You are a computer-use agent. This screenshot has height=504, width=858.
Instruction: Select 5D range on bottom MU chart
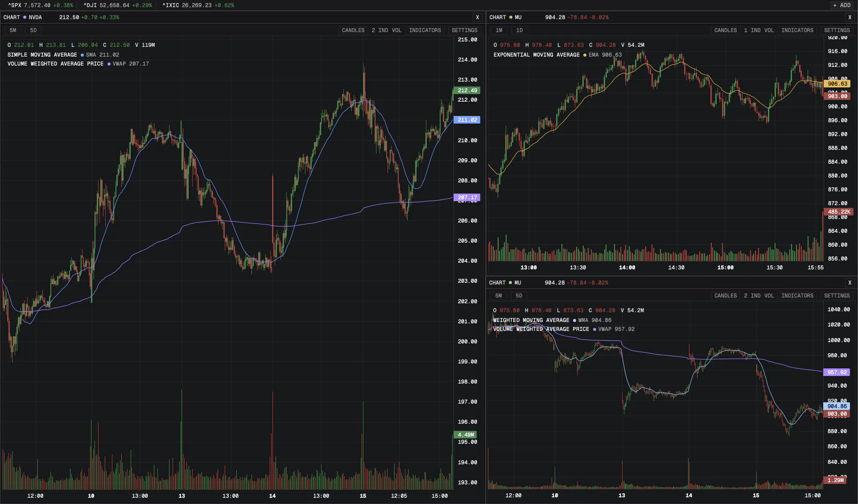click(x=519, y=296)
